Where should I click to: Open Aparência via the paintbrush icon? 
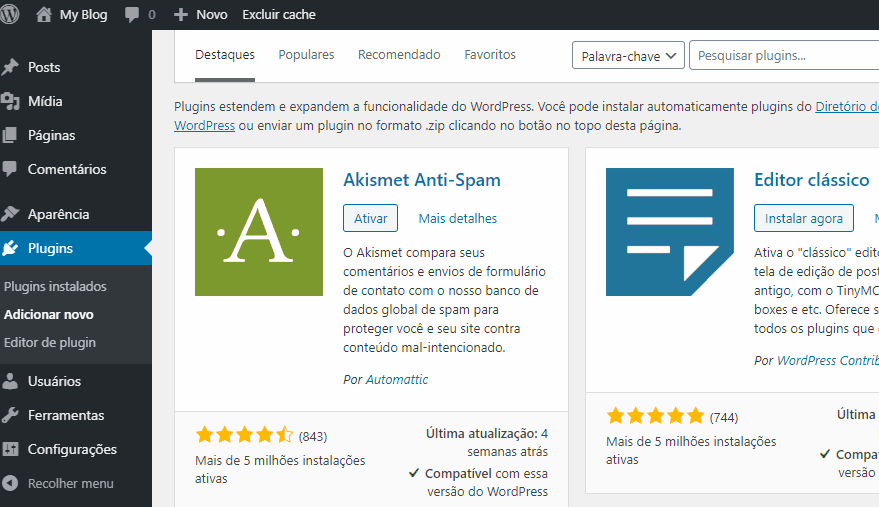pos(10,214)
